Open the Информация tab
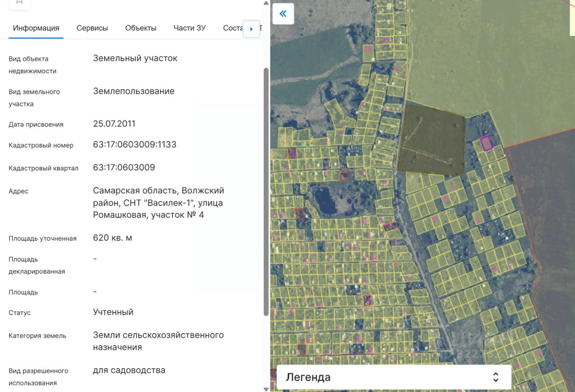 [36, 28]
